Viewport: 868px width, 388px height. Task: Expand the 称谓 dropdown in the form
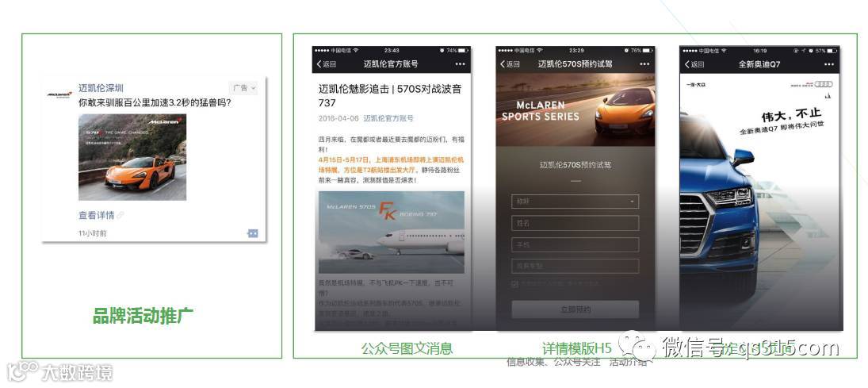point(575,202)
